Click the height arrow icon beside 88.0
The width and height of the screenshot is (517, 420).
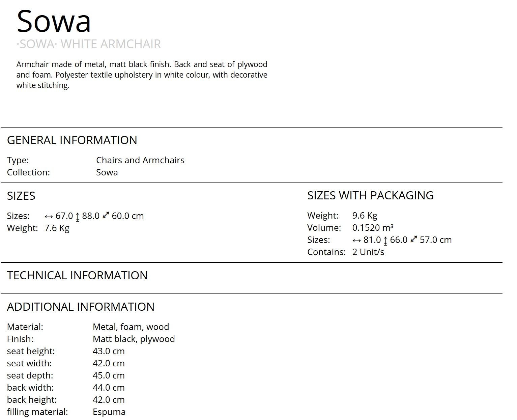pyautogui.click(x=78, y=217)
